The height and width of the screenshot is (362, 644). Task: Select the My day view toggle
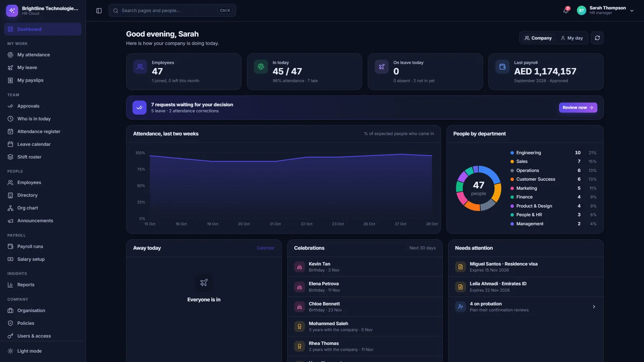572,38
